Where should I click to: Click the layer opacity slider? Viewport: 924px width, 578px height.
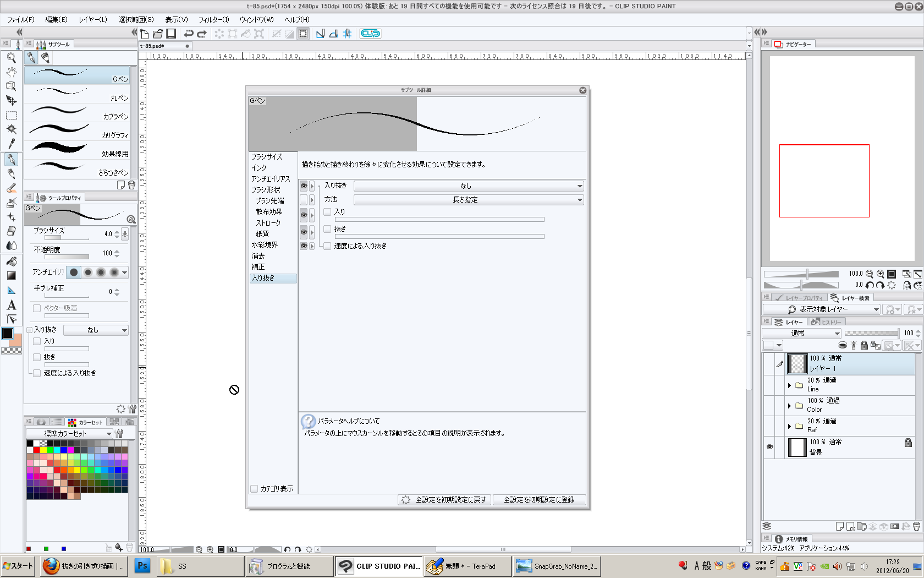pos(871,333)
